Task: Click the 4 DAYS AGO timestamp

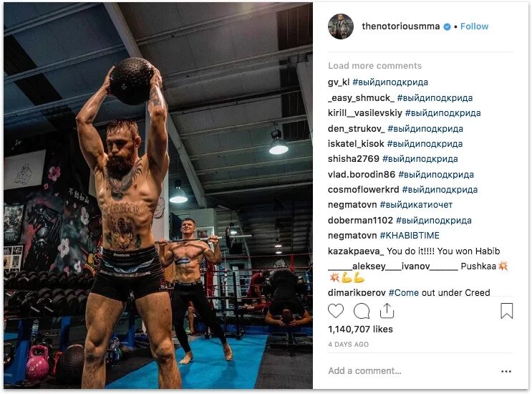Action: [x=348, y=345]
